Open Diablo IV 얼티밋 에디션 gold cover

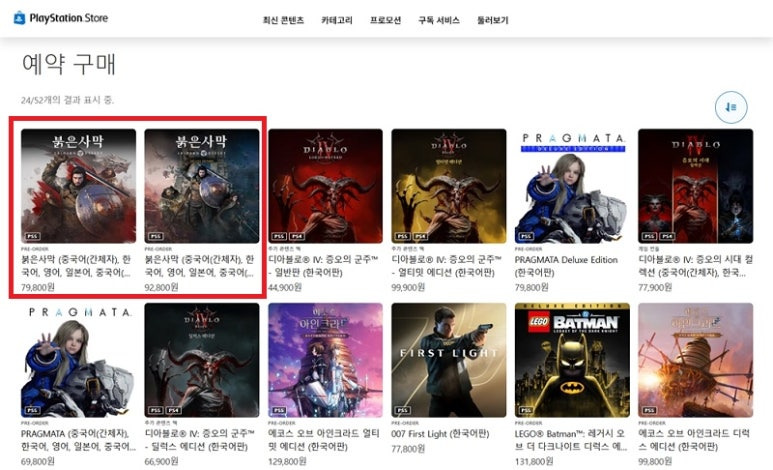[x=449, y=186]
